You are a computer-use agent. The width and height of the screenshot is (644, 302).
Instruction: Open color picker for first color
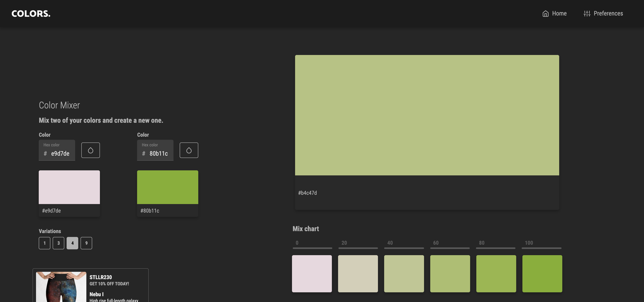pos(90,150)
